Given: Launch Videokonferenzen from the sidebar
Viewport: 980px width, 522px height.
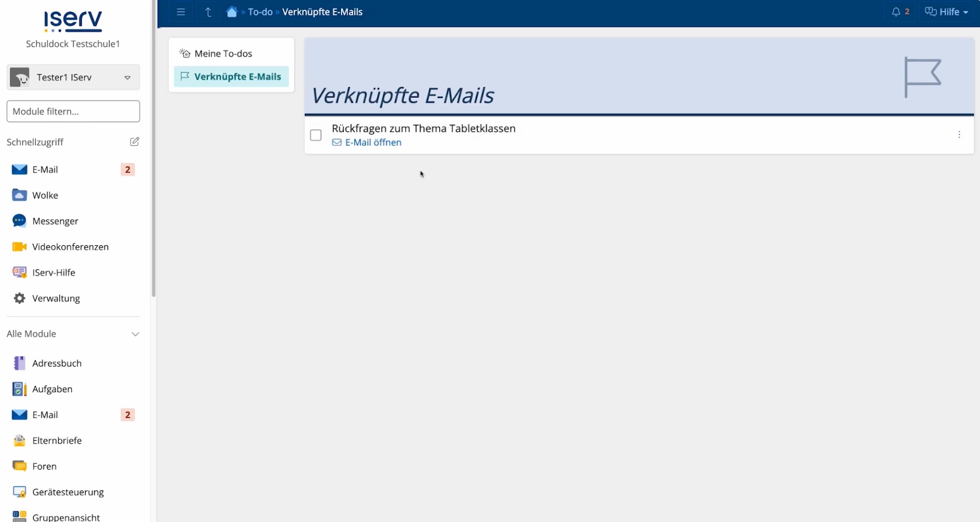Looking at the screenshot, I should tap(71, 246).
